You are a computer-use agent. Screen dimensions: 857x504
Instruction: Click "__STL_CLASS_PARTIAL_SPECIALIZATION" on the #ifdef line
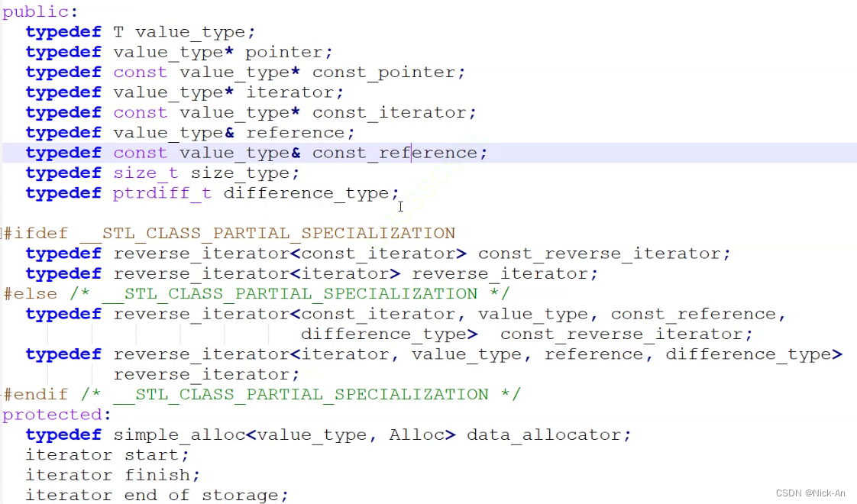coord(267,234)
